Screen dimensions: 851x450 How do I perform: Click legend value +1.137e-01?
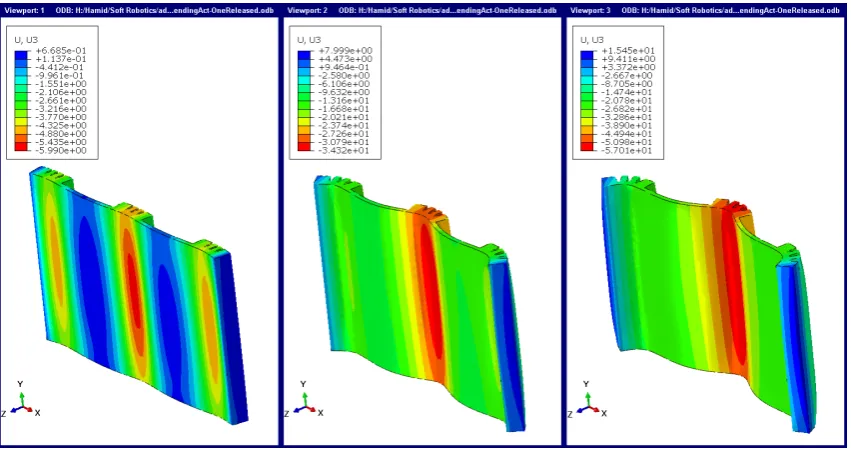click(61, 59)
